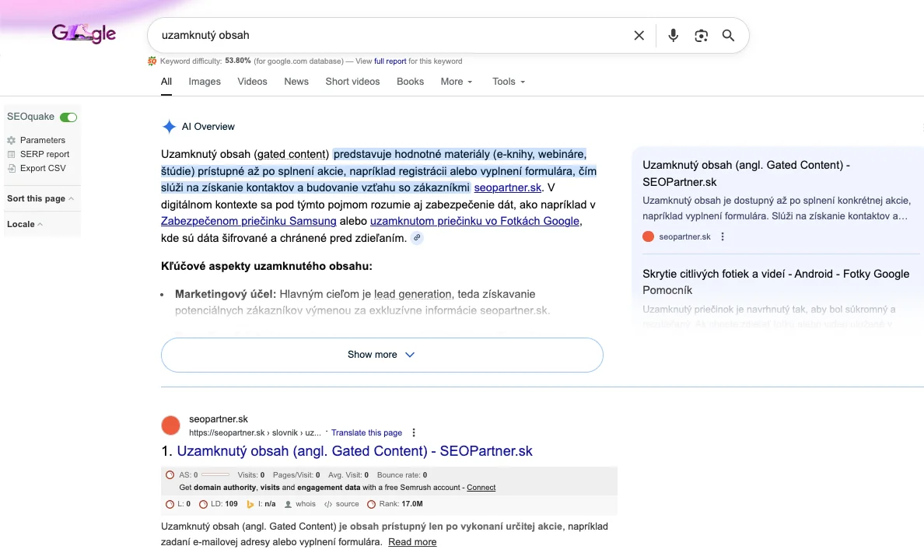Open search by image camera icon
The height and width of the screenshot is (560, 924).
click(702, 35)
